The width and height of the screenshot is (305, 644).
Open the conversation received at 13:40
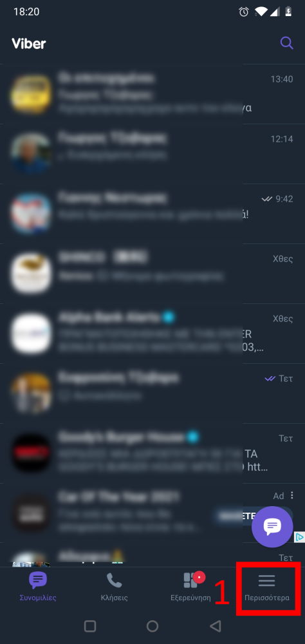click(x=152, y=93)
